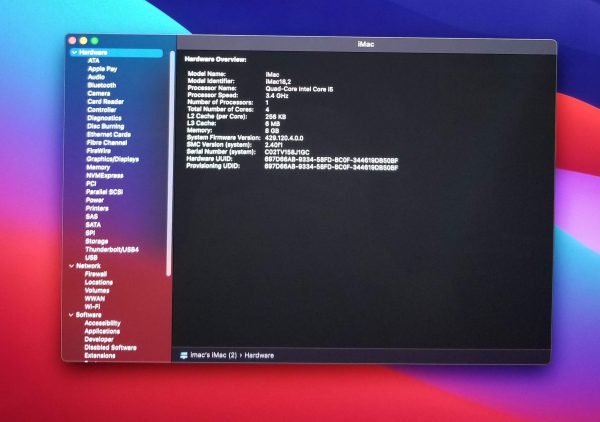Open the Graphics/Displays hardware entry

pos(112,159)
